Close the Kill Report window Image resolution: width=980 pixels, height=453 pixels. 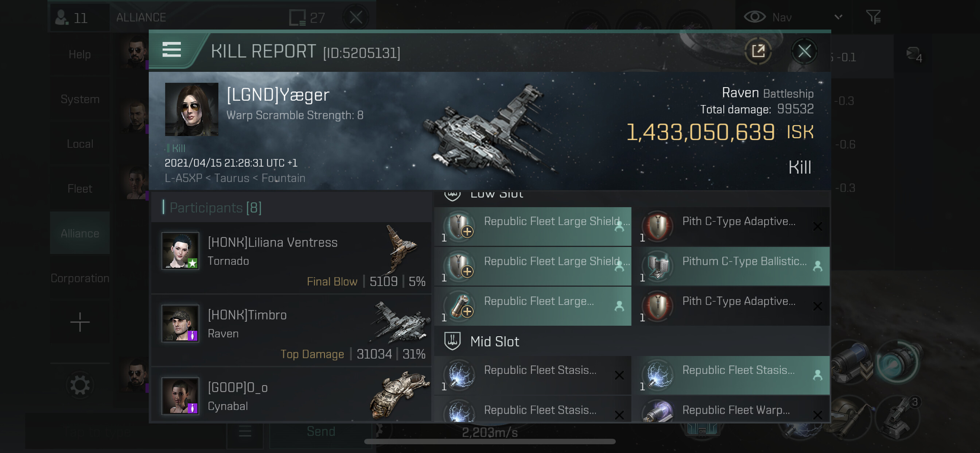tap(804, 51)
